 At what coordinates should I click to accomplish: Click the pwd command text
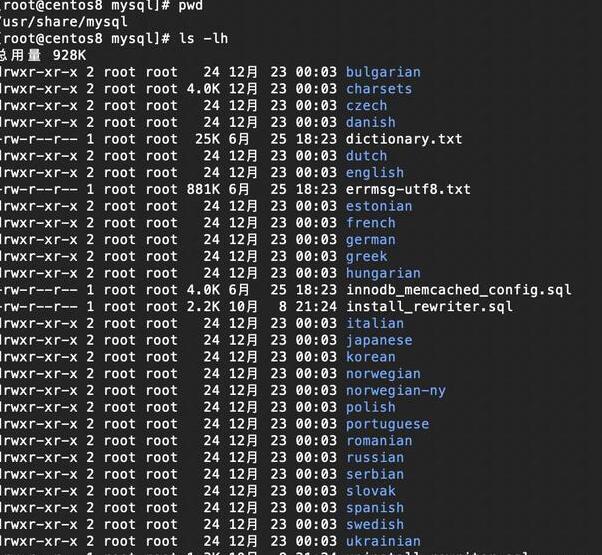[x=190, y=5]
